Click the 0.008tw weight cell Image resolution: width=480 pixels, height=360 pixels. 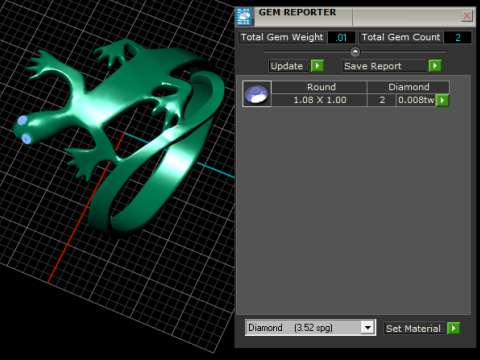pyautogui.click(x=416, y=100)
